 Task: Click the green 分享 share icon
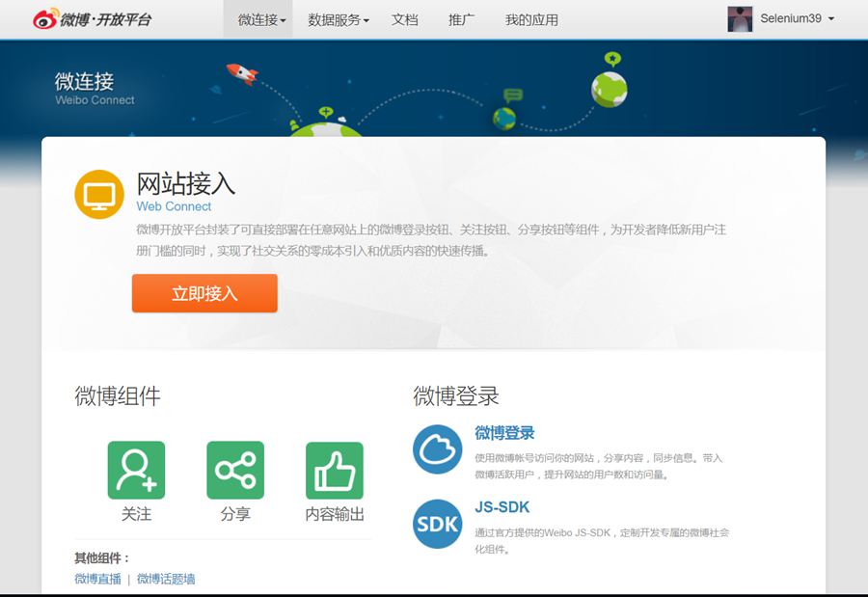click(235, 471)
